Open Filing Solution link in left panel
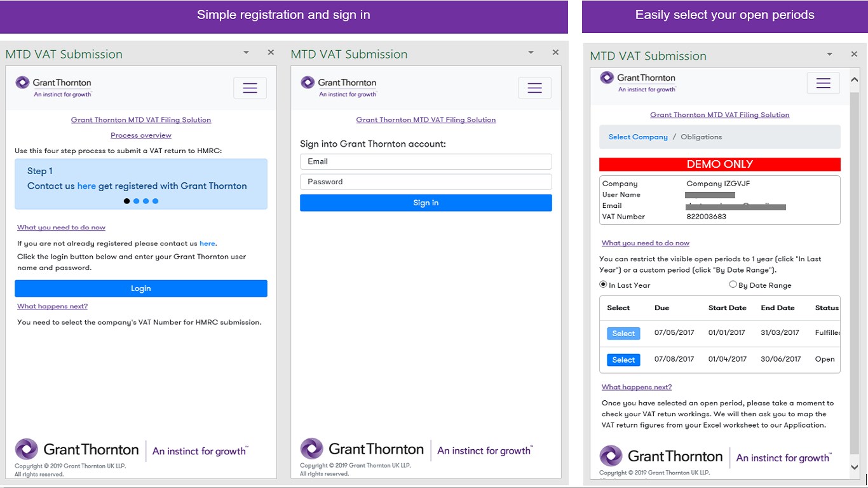This screenshot has width=868, height=488. [x=141, y=119]
